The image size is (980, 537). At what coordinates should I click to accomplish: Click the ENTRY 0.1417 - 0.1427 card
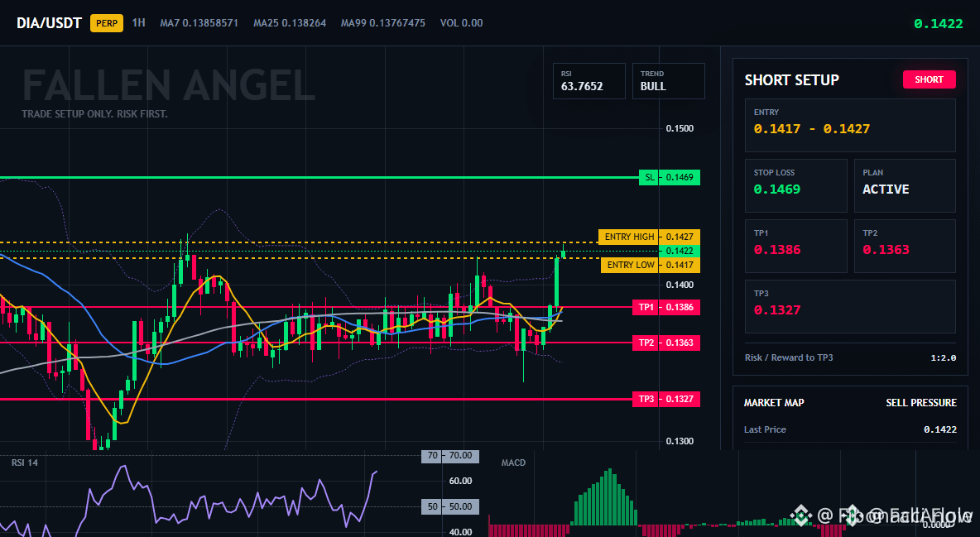coord(850,125)
